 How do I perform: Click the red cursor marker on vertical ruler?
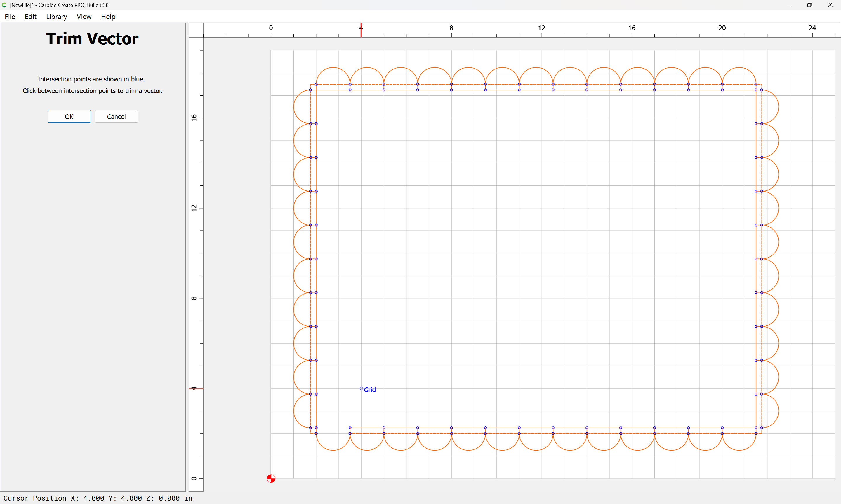tap(196, 388)
